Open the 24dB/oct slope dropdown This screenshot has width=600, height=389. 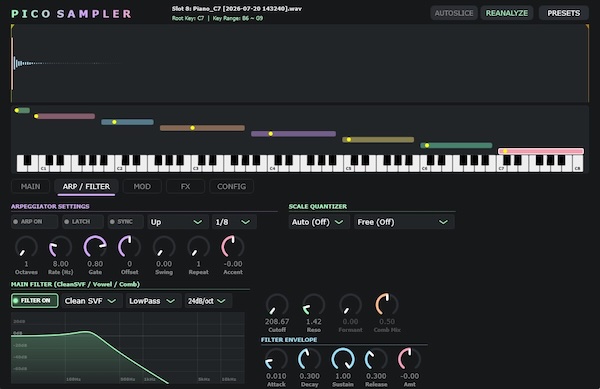tap(208, 301)
